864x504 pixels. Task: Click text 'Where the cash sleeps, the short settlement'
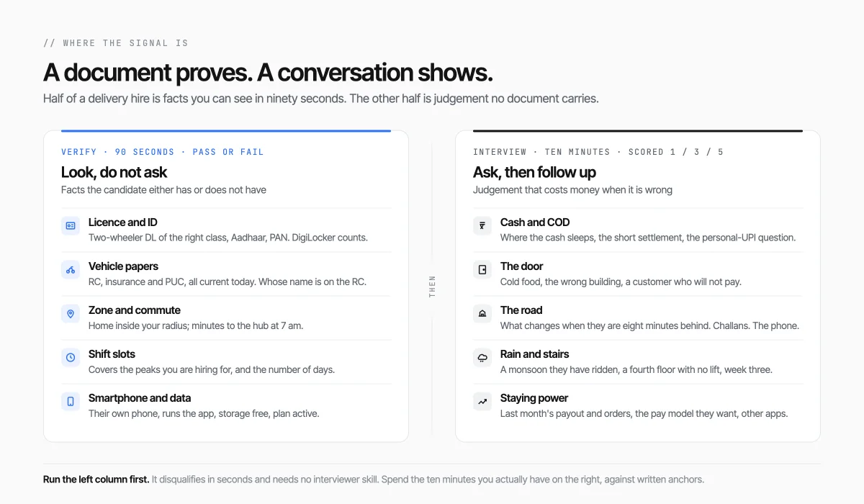[591, 238]
